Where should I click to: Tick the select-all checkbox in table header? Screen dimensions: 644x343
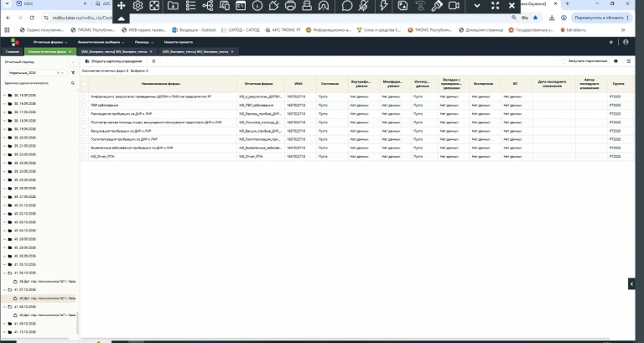tap(84, 84)
